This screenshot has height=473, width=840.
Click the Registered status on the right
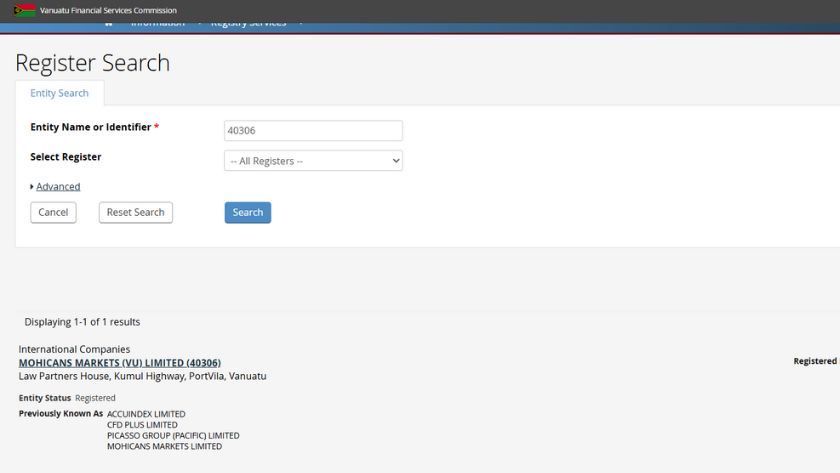(814, 361)
